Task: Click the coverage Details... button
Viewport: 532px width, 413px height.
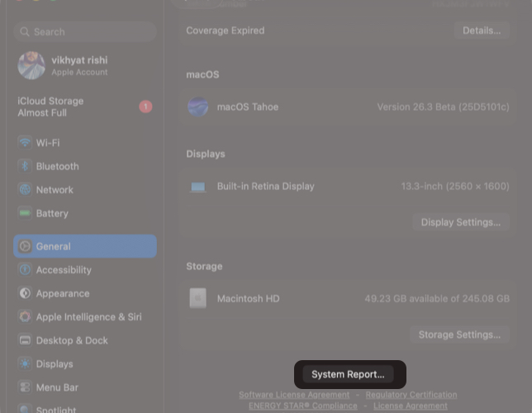Action: click(481, 31)
